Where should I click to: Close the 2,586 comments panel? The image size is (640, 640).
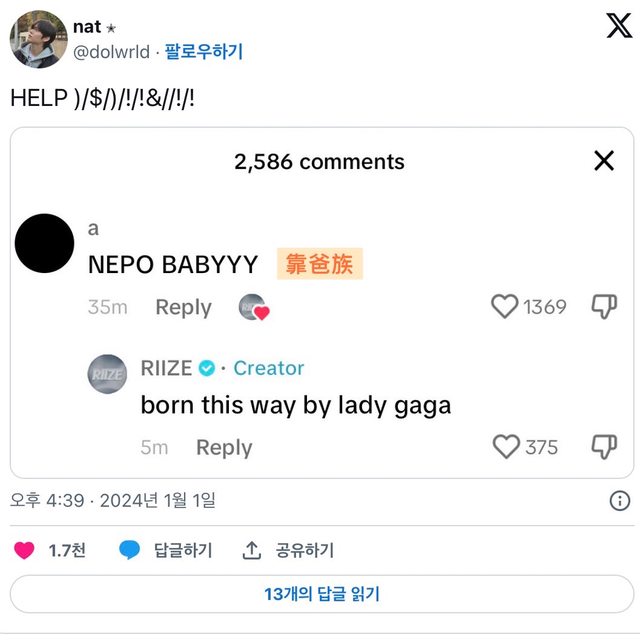pyautogui.click(x=604, y=161)
